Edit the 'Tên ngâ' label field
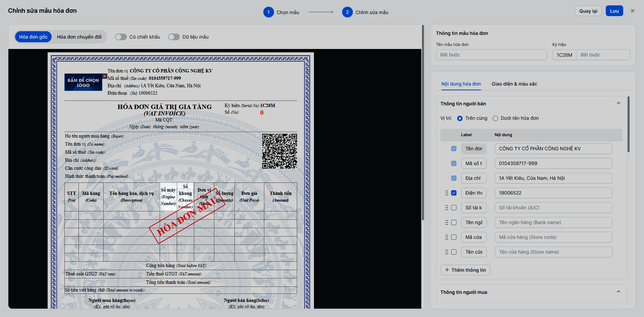 click(x=474, y=222)
